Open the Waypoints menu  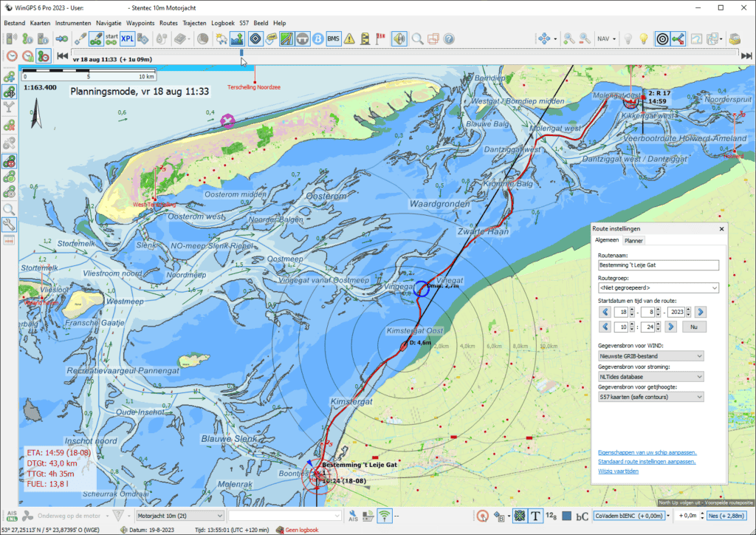(140, 23)
